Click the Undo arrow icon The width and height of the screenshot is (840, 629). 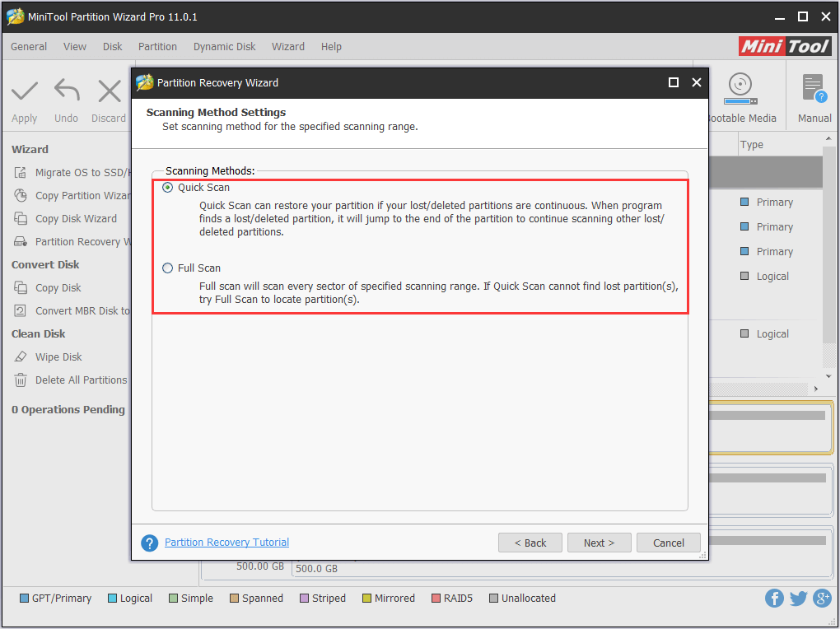pyautogui.click(x=67, y=90)
